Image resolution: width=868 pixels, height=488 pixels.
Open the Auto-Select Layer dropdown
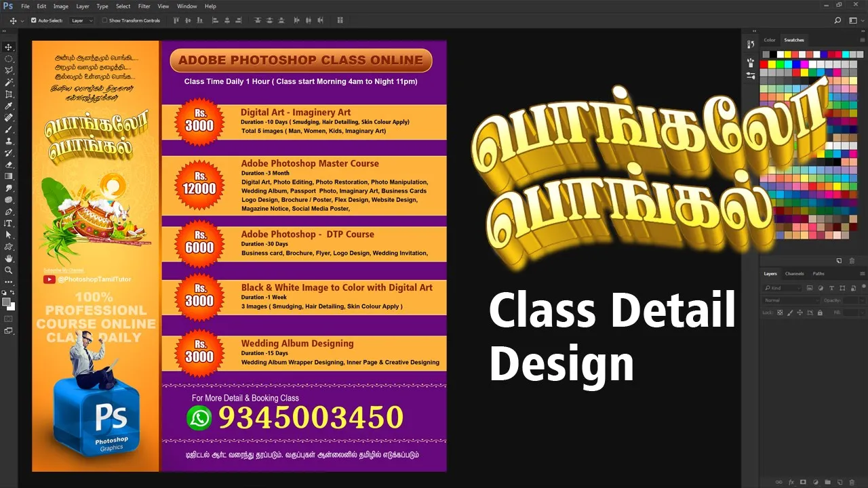point(81,20)
